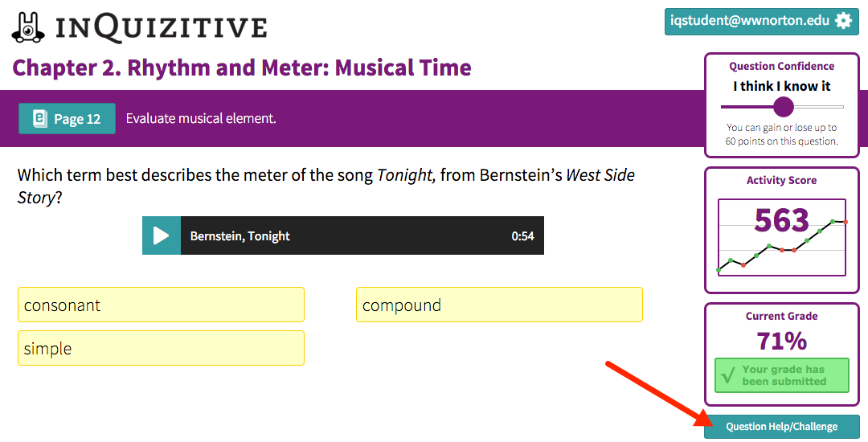Click the 563 activity score number
The height and width of the screenshot is (442, 868).
pyautogui.click(x=781, y=220)
